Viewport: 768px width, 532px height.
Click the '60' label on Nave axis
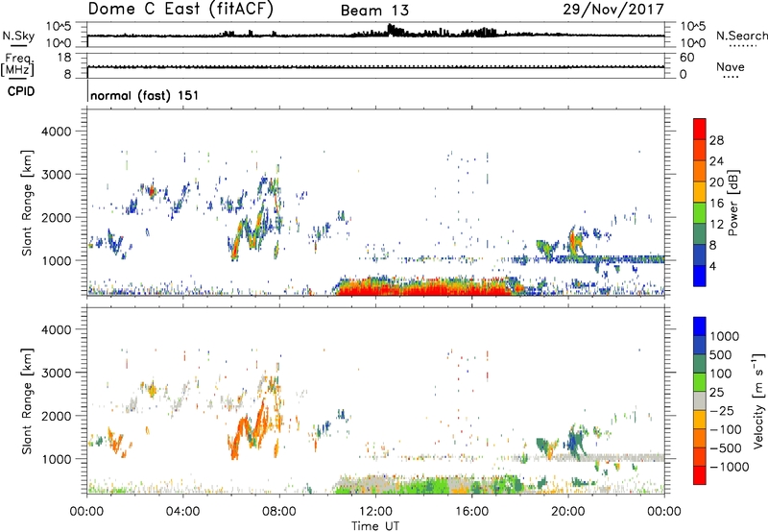coord(686,58)
